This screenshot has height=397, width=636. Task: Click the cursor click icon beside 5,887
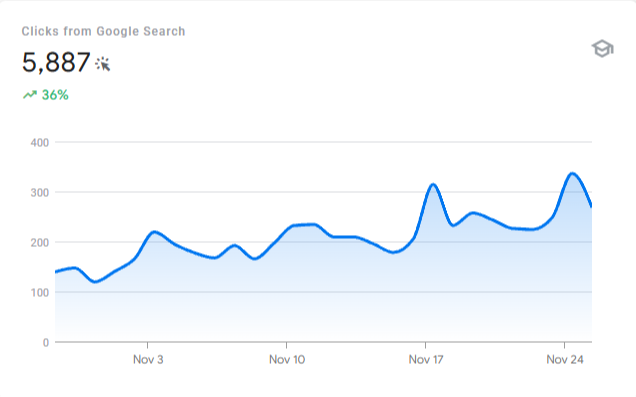(103, 64)
